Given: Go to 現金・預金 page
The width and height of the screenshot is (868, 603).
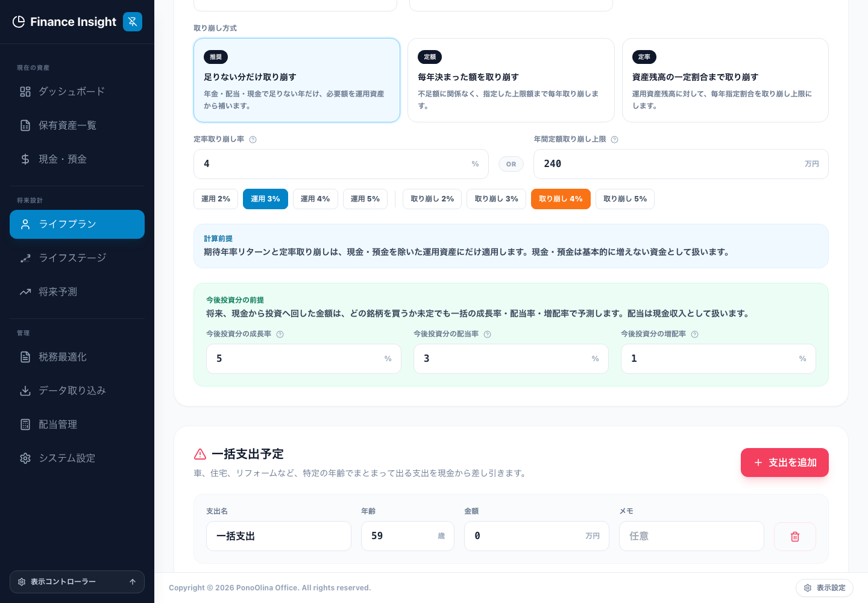Looking at the screenshot, I should 77,159.
